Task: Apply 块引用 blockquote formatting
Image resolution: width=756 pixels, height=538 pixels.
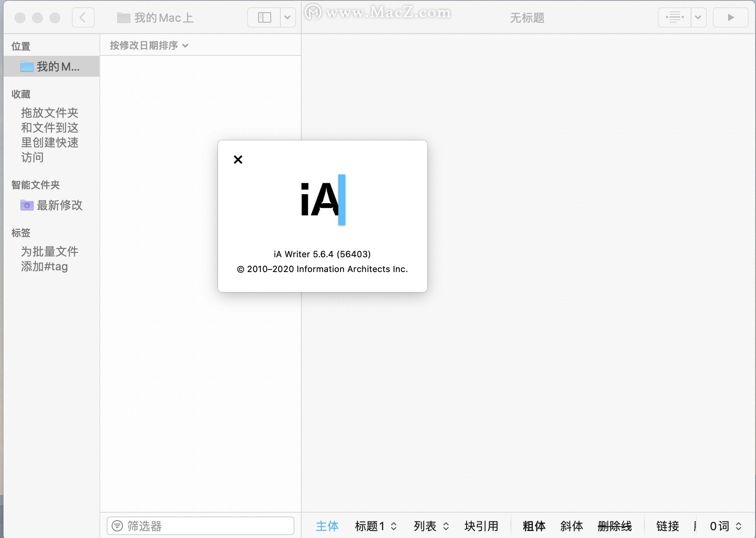Action: [x=481, y=526]
